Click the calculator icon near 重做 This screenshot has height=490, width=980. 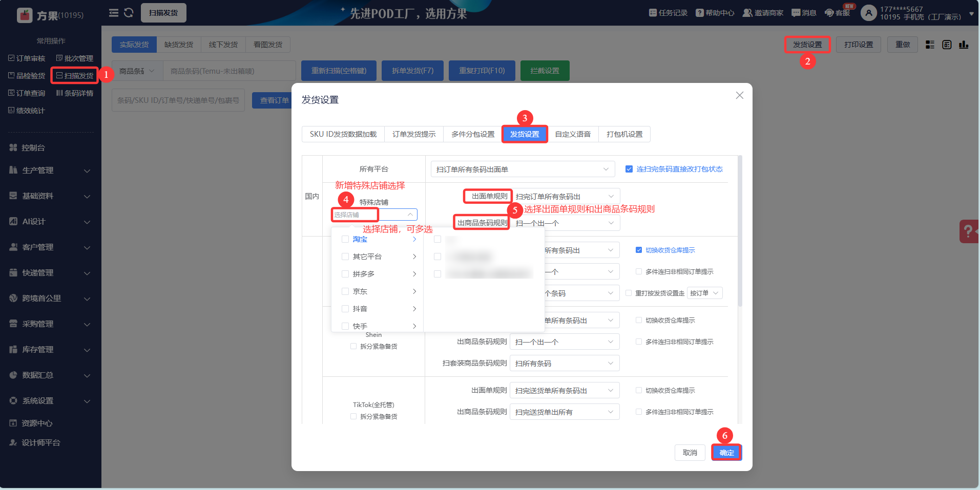(x=947, y=45)
